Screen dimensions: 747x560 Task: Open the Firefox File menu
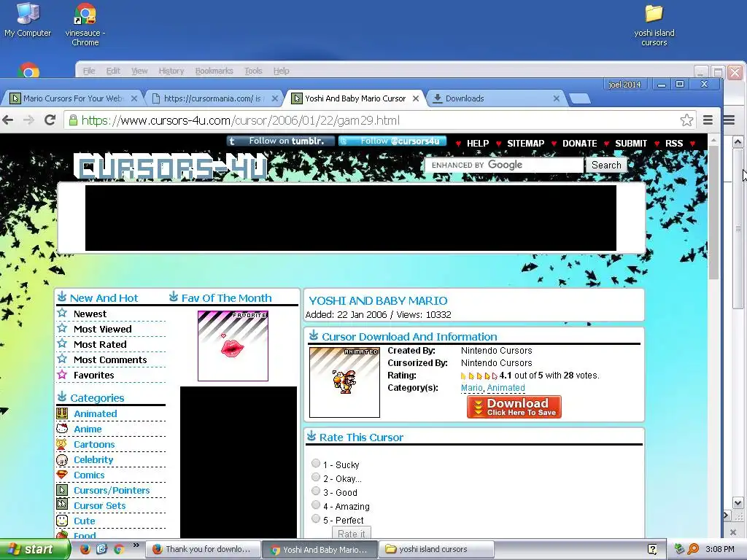(88, 71)
